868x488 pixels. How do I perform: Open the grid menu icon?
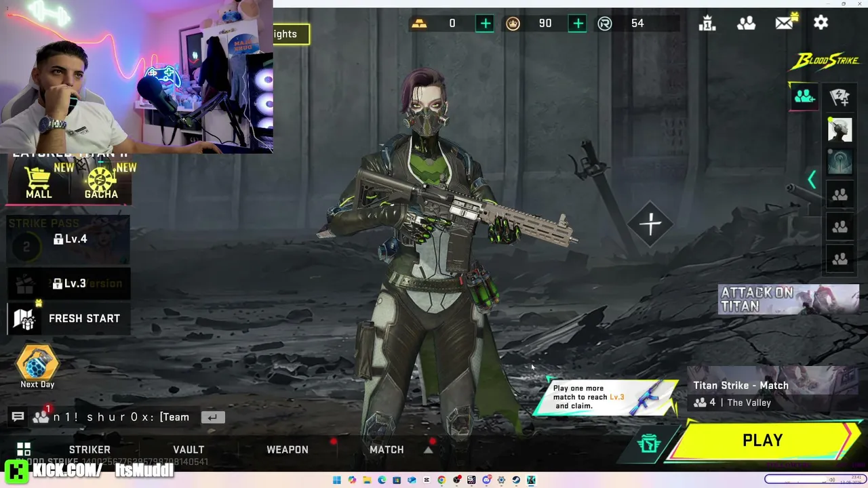click(x=24, y=449)
